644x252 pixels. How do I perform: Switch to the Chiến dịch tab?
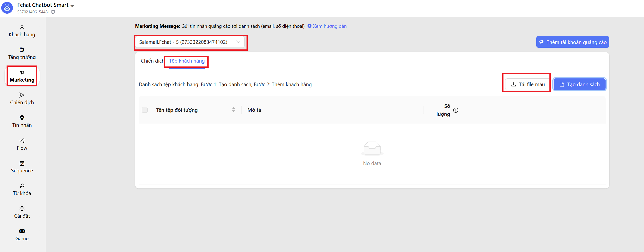tap(152, 61)
